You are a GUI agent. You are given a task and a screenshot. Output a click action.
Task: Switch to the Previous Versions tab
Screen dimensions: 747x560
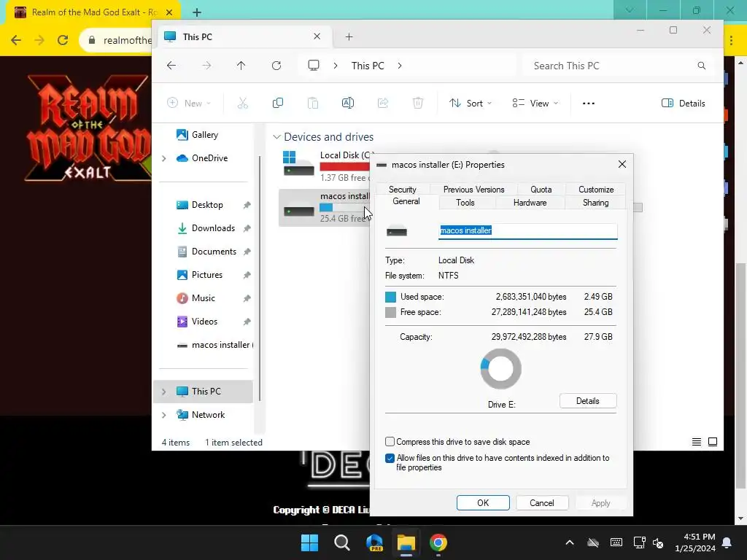coord(473,190)
